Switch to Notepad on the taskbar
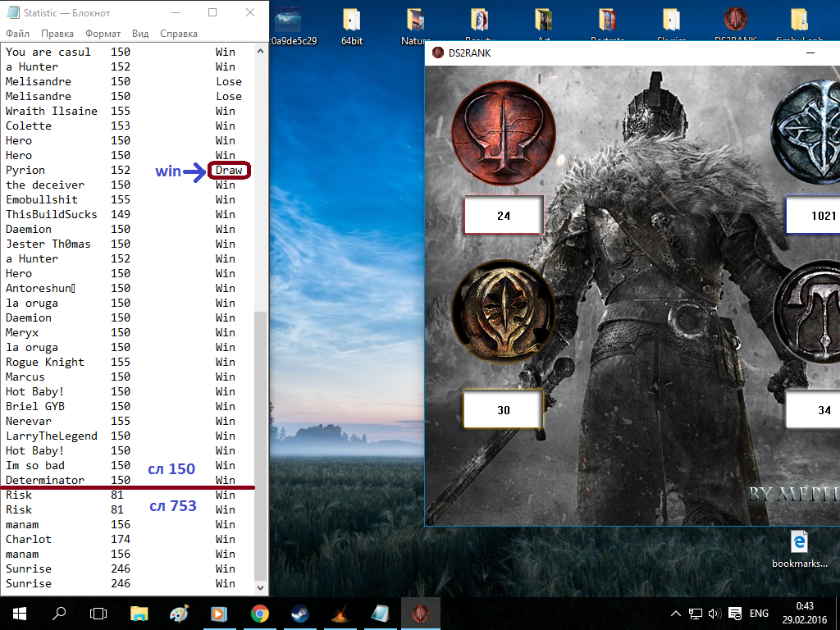This screenshot has width=840, height=630. [x=381, y=614]
